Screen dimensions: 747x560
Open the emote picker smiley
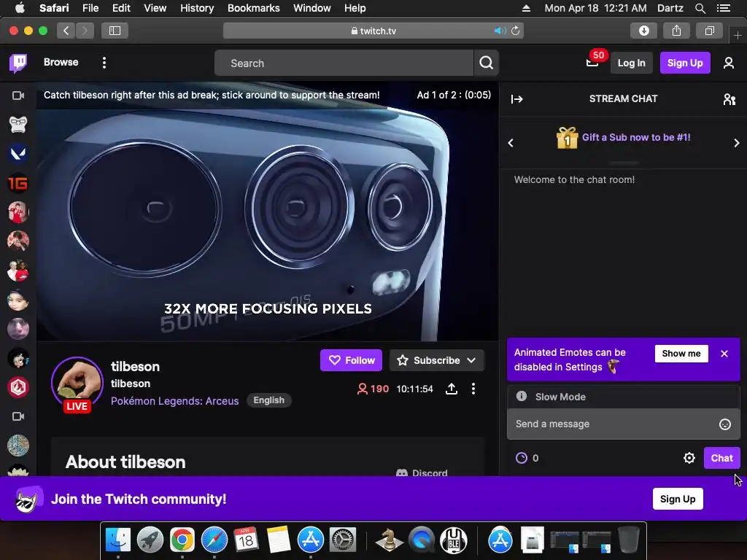coord(724,424)
